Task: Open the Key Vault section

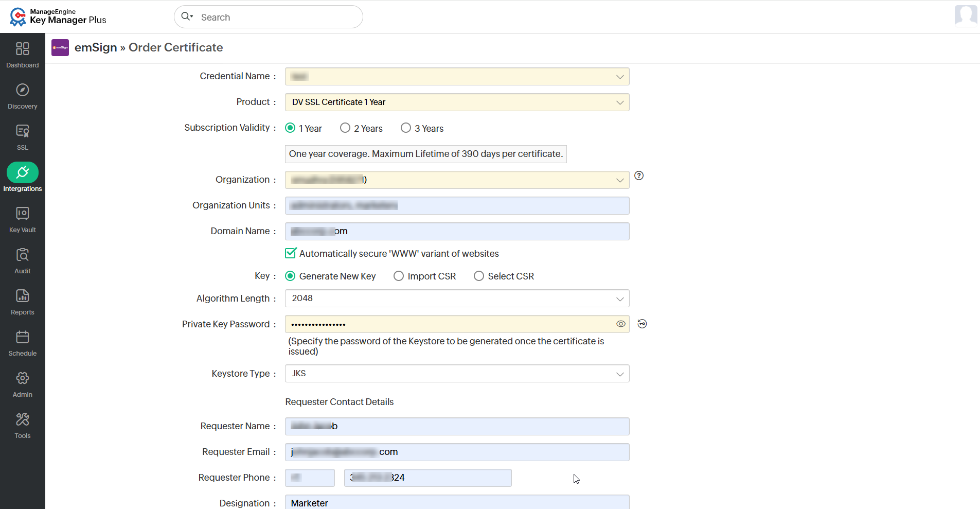Action: point(23,219)
